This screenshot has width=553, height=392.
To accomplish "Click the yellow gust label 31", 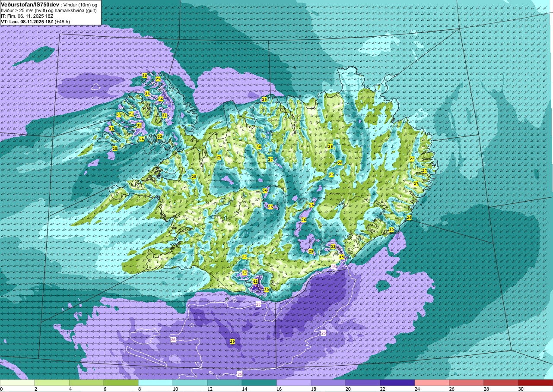I will click(x=165, y=116).
